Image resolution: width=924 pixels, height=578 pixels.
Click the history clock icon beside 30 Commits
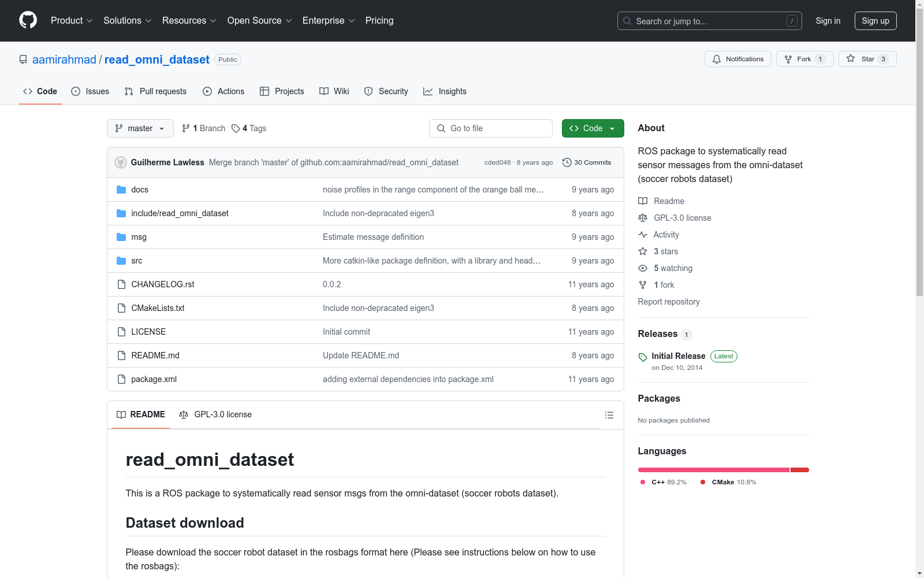coord(567,162)
